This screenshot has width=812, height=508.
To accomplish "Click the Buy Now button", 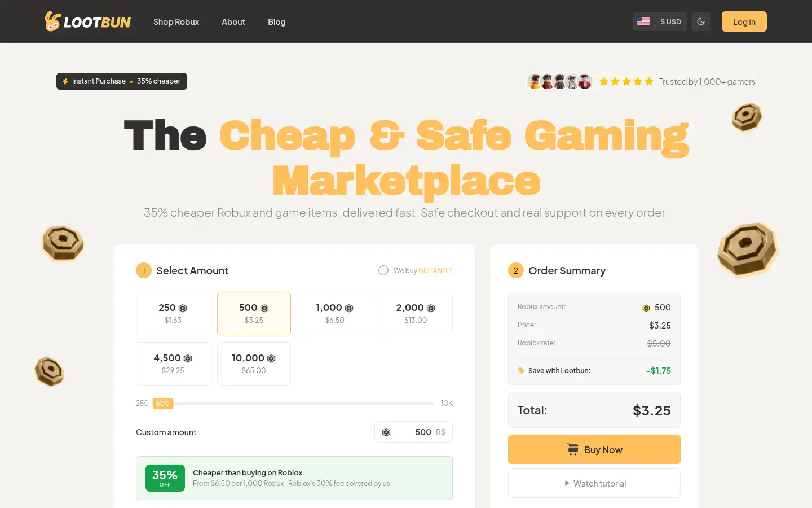I will pos(594,449).
